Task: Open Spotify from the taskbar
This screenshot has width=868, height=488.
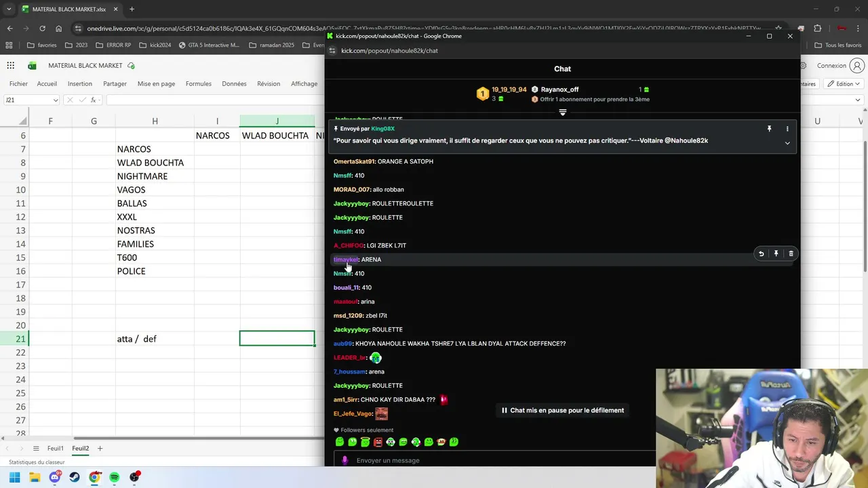Action: click(114, 477)
